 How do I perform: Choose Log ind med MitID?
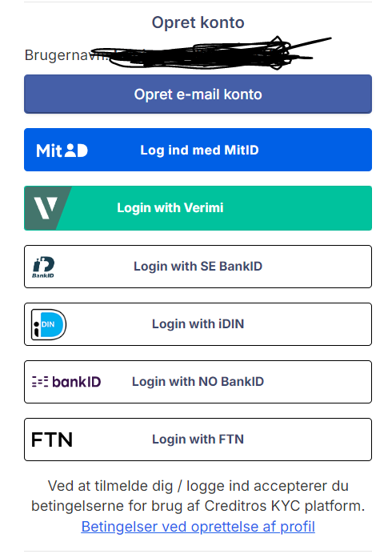tap(198, 150)
